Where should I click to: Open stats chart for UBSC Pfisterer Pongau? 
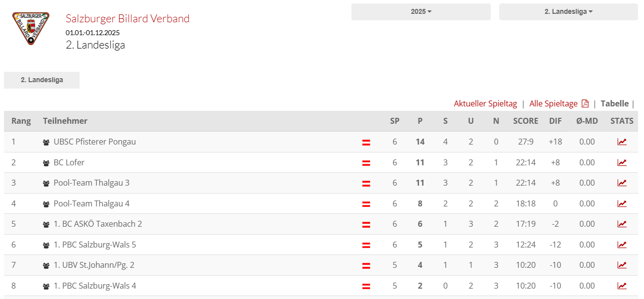622,142
